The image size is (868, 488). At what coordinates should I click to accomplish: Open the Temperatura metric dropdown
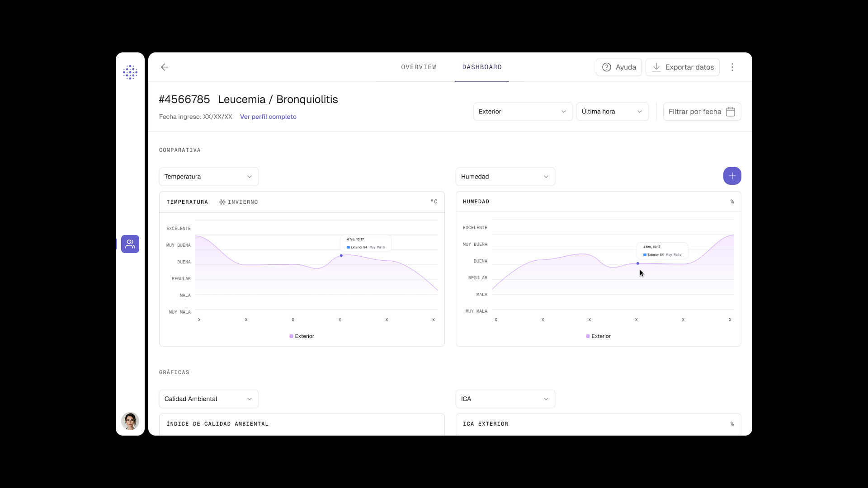(x=209, y=177)
